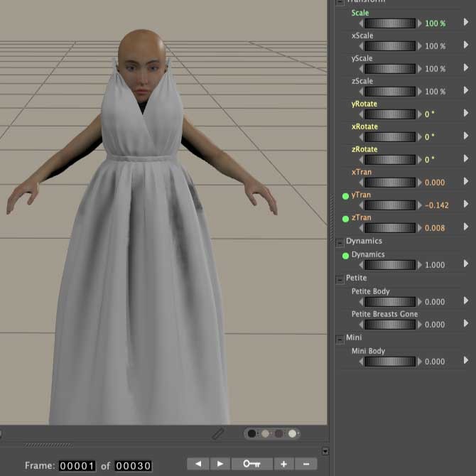Add a keyframe with the plus button
This screenshot has width=476, height=476.
(x=283, y=464)
